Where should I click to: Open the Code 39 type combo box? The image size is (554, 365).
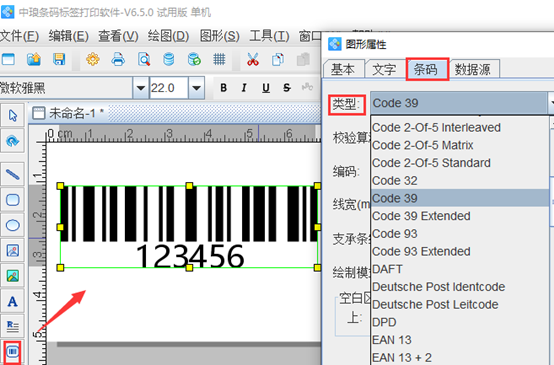[x=462, y=103]
